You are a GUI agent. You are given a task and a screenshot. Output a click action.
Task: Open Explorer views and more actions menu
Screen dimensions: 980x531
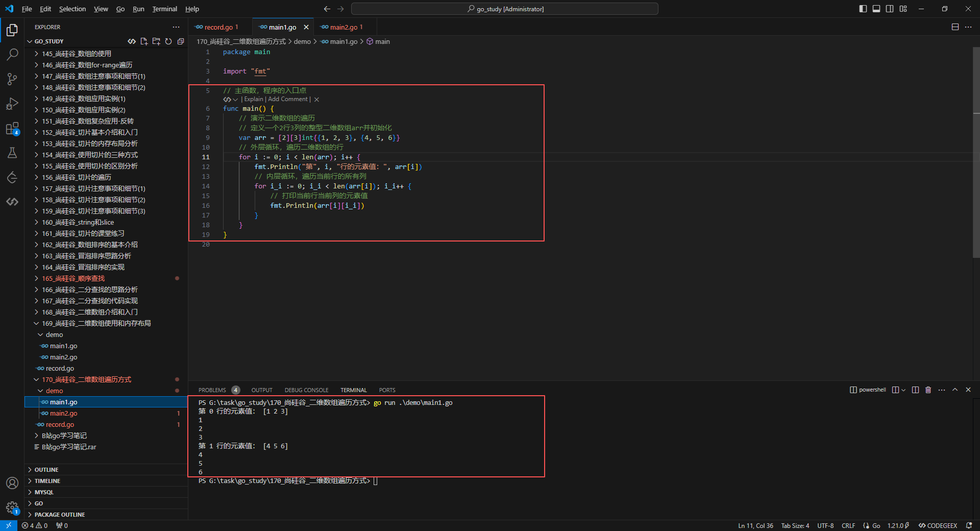[176, 27]
